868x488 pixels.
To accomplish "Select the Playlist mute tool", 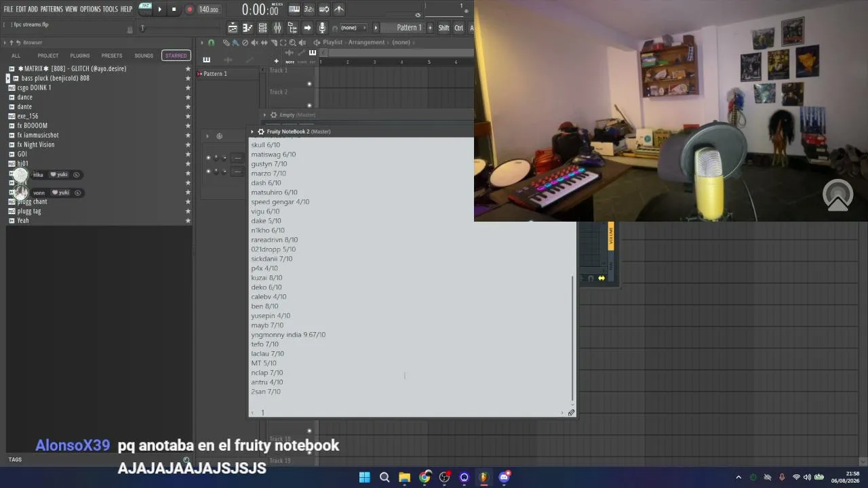I will coord(254,43).
